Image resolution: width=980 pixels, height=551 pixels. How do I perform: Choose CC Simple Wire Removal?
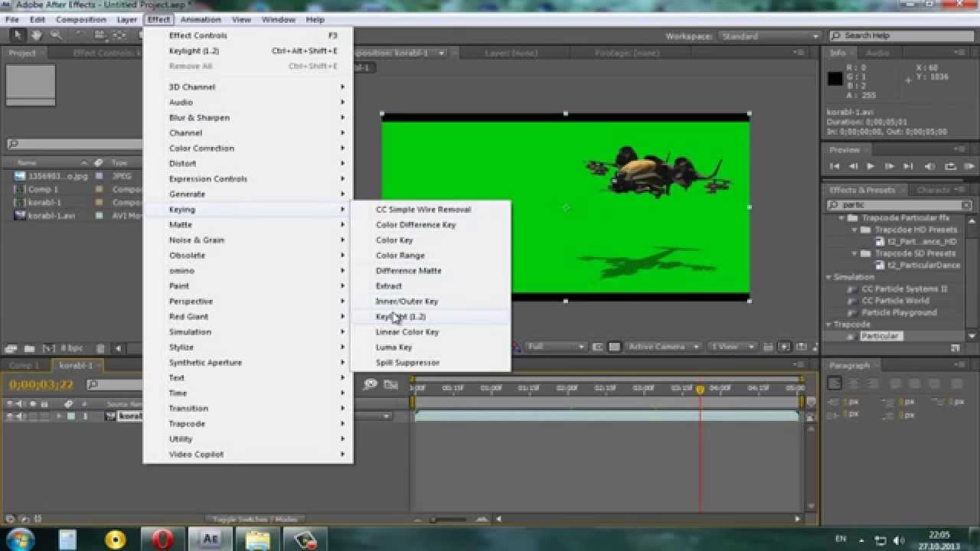(430, 209)
